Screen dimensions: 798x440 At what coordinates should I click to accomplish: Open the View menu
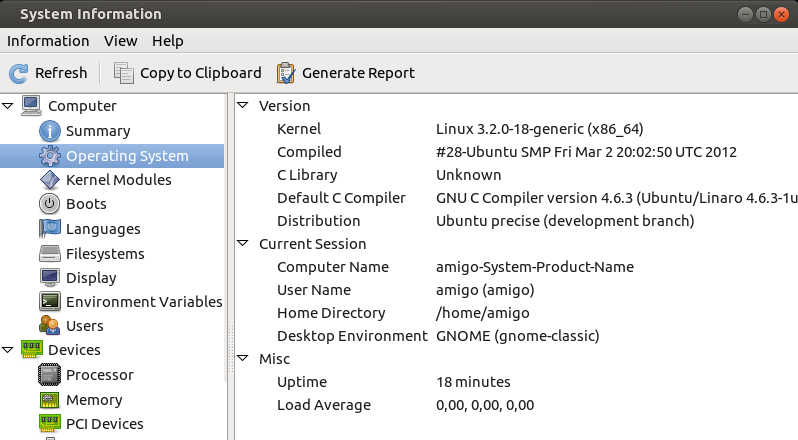coord(121,41)
